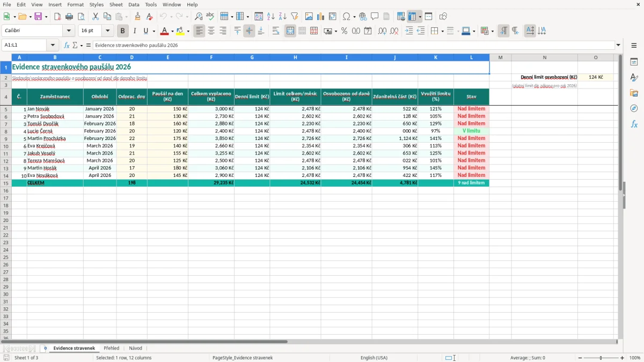This screenshot has width=644, height=362.
Task: Click the formula input line
Action: pyautogui.click(x=354, y=46)
